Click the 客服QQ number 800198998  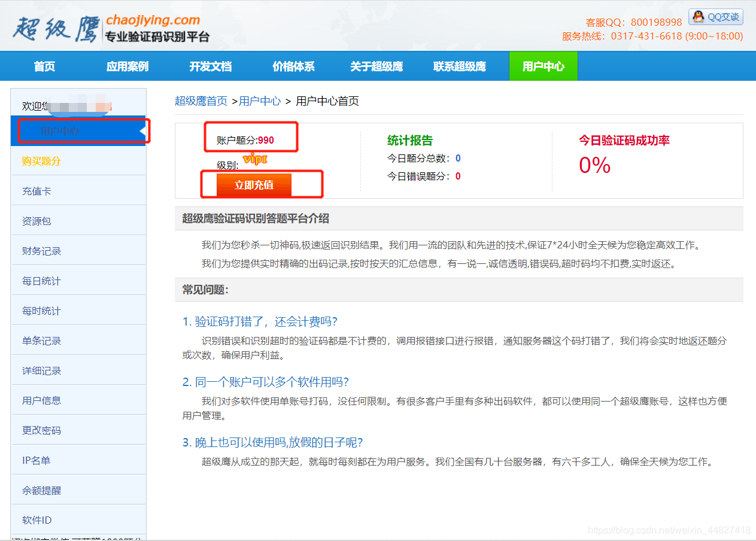coord(656,22)
